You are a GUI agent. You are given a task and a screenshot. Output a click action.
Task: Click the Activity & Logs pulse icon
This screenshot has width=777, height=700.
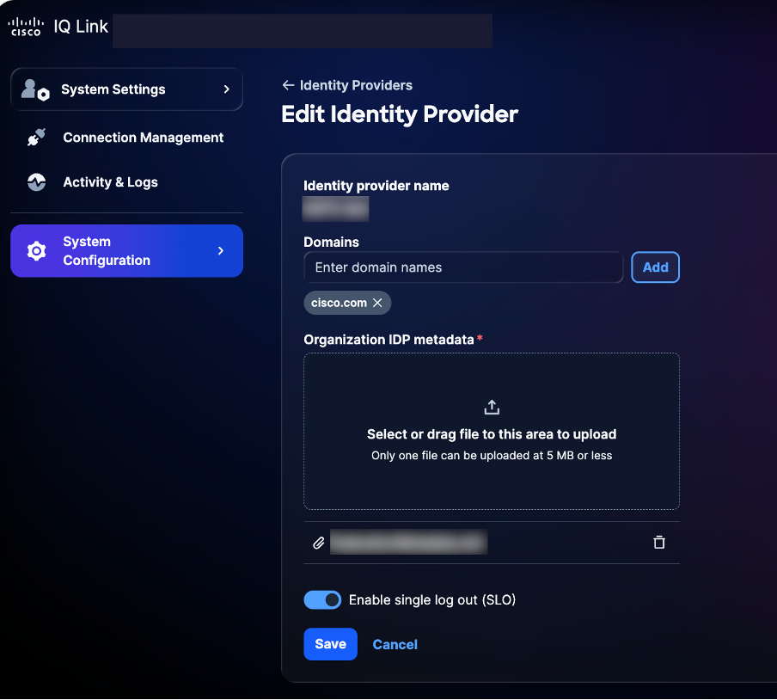click(36, 182)
